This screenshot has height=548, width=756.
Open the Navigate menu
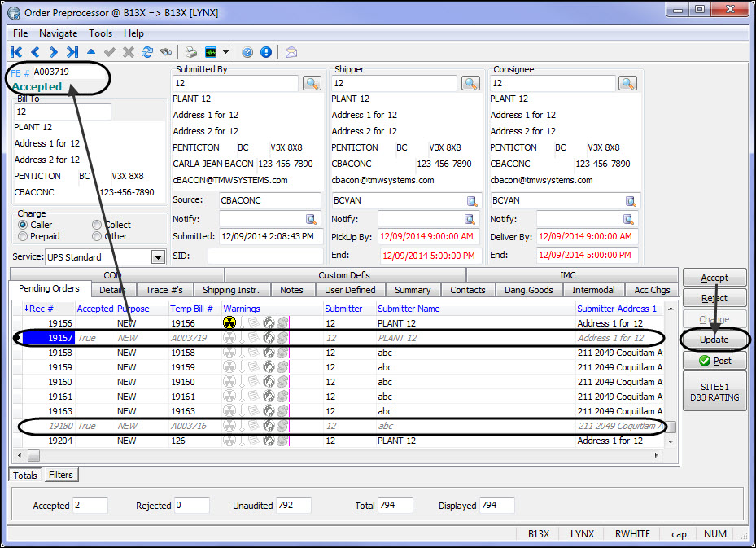tap(58, 33)
